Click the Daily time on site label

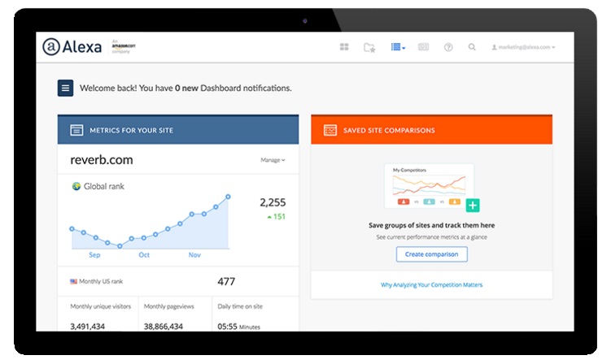240,306
